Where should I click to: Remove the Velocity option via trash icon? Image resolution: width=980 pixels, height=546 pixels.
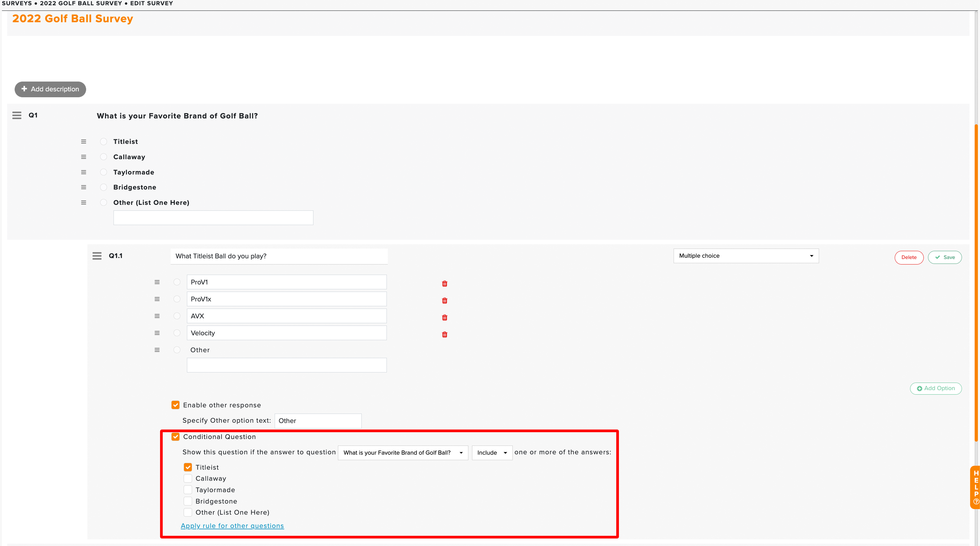(x=444, y=335)
